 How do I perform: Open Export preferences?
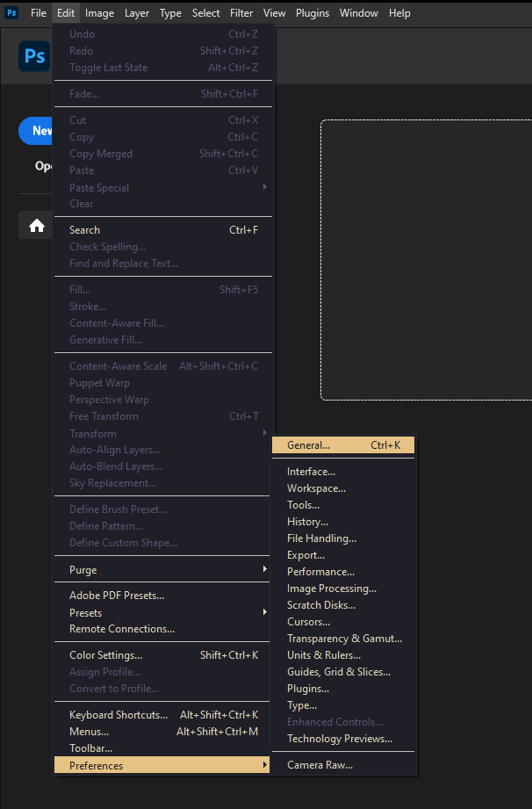point(343,555)
